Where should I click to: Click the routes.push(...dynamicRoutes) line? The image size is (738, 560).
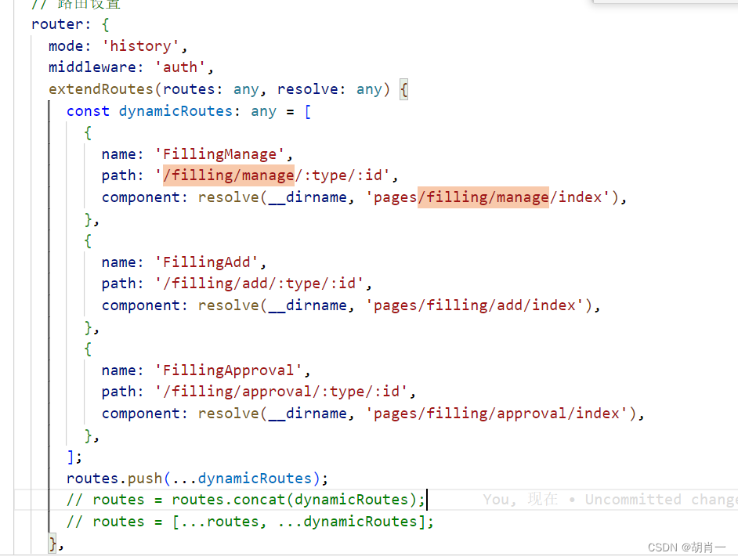coord(197,479)
